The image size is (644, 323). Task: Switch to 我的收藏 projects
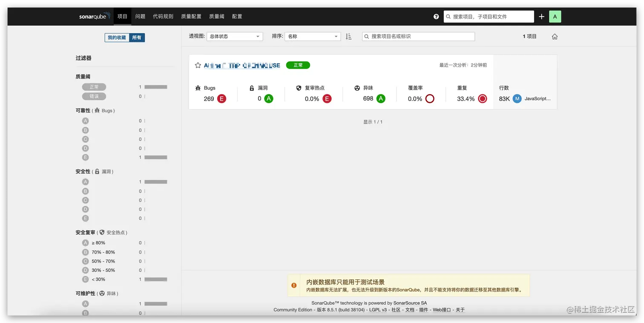click(117, 37)
